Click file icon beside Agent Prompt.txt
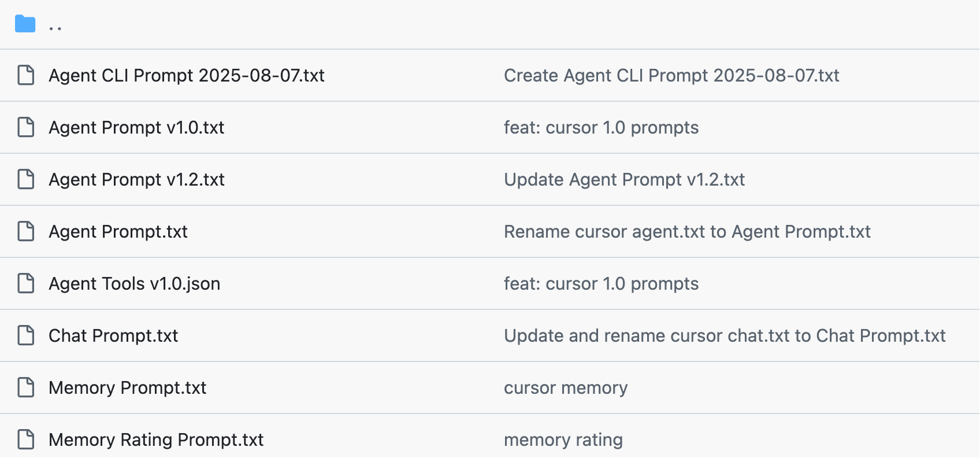 (x=26, y=231)
